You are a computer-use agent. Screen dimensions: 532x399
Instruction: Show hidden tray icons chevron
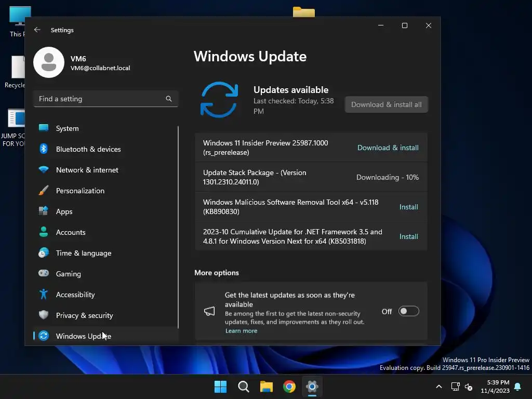tap(438, 387)
